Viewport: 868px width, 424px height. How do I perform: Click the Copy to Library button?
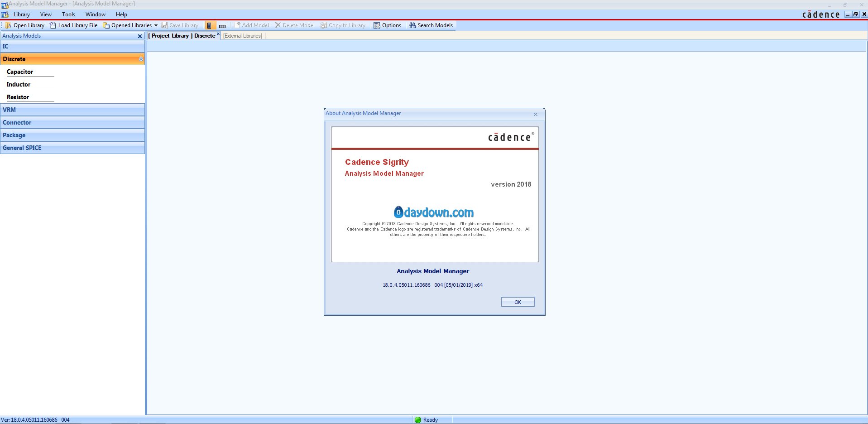343,25
